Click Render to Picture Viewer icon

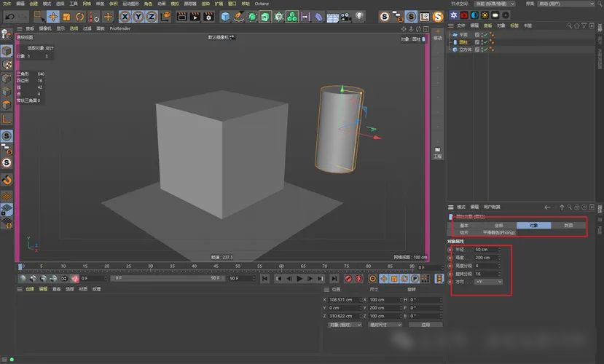(x=195, y=17)
